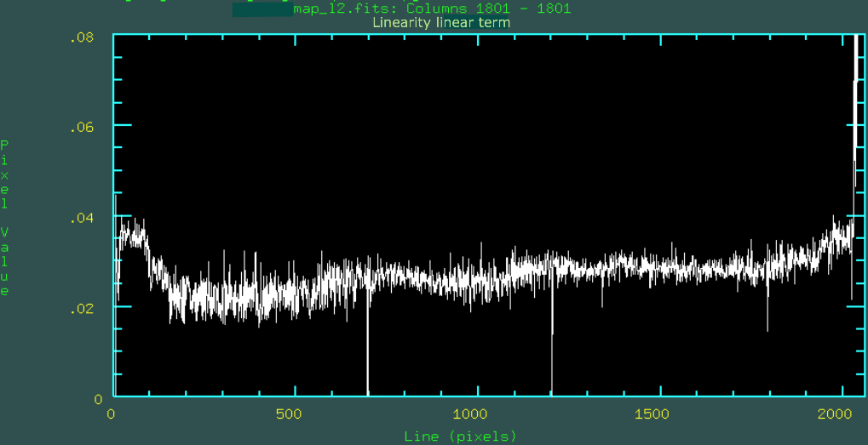The image size is (868, 445).
Task: Click the x-axis tick label 1000
Action: click(469, 414)
